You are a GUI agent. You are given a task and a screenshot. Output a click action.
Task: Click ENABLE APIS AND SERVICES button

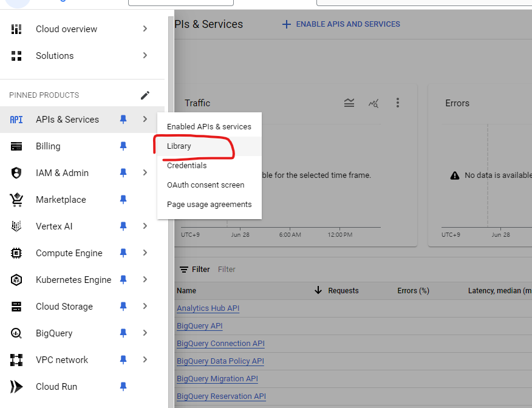[x=341, y=24]
